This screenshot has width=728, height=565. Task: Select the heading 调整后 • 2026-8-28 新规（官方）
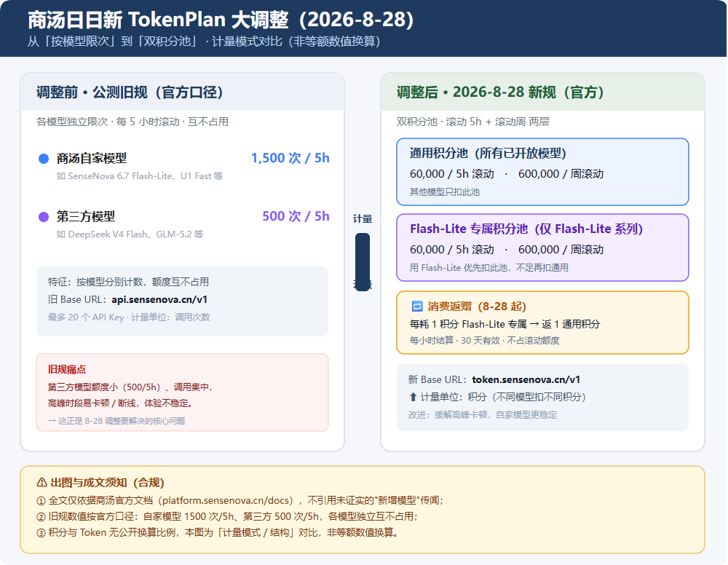pos(501,92)
